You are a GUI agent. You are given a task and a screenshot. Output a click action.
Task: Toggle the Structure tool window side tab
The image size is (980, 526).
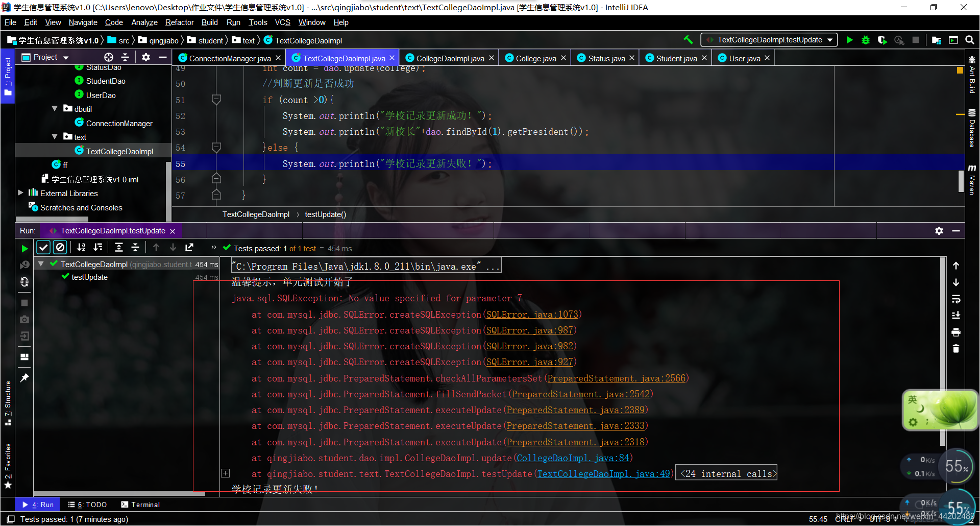[8, 403]
